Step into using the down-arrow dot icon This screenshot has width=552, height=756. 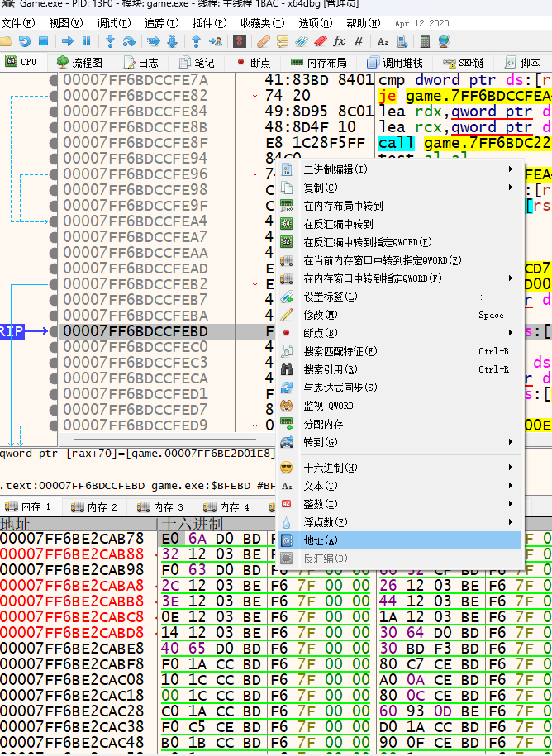111,41
